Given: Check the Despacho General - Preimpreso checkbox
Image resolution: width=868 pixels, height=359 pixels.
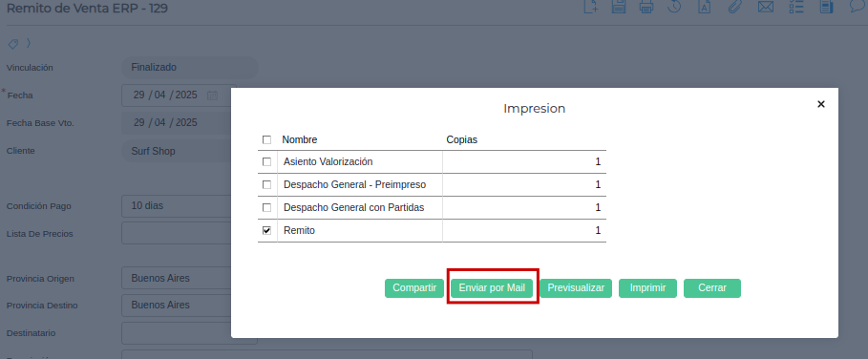Looking at the screenshot, I should [x=266, y=185].
